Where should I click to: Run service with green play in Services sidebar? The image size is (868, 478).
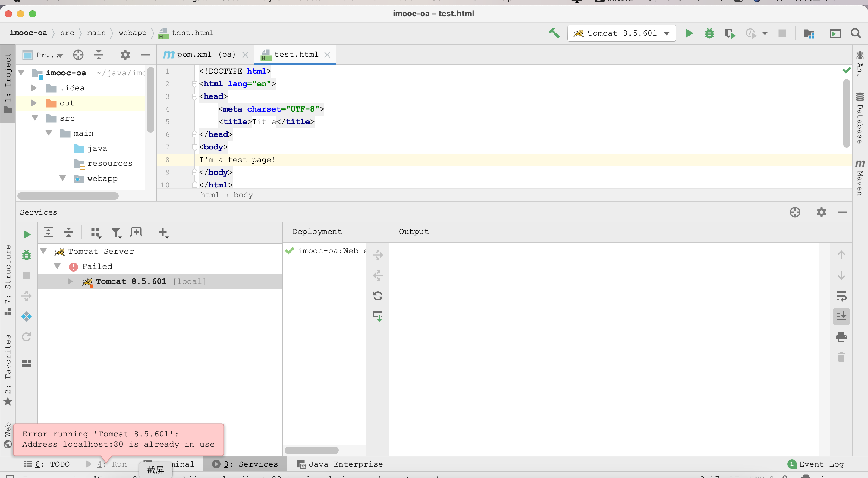[x=27, y=234]
